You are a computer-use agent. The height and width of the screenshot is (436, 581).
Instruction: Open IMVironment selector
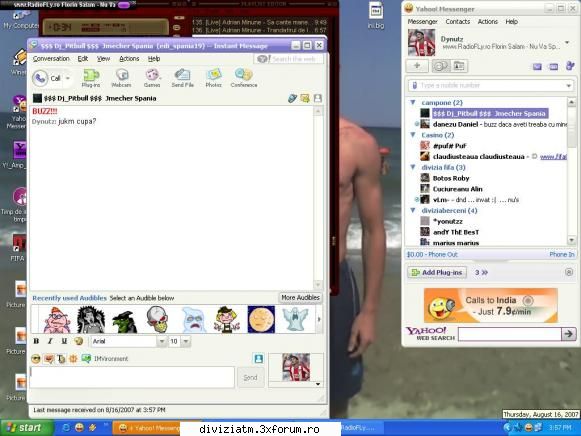click(x=105, y=359)
